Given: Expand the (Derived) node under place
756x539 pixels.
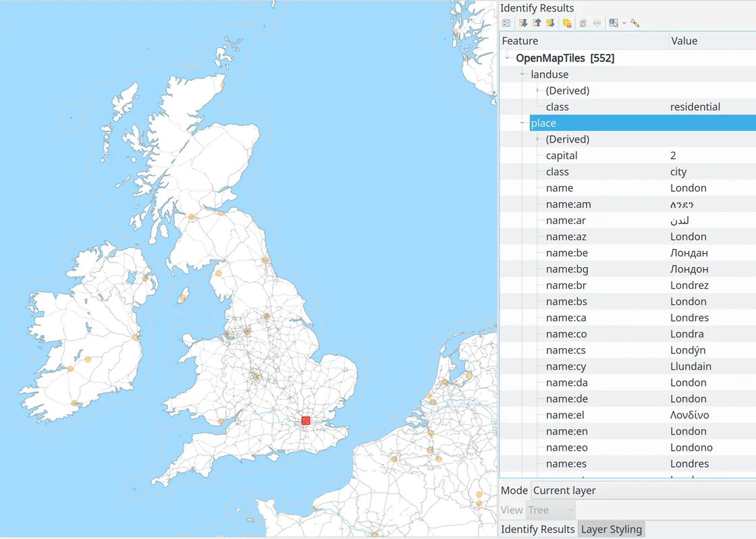Looking at the screenshot, I should pyautogui.click(x=537, y=139).
